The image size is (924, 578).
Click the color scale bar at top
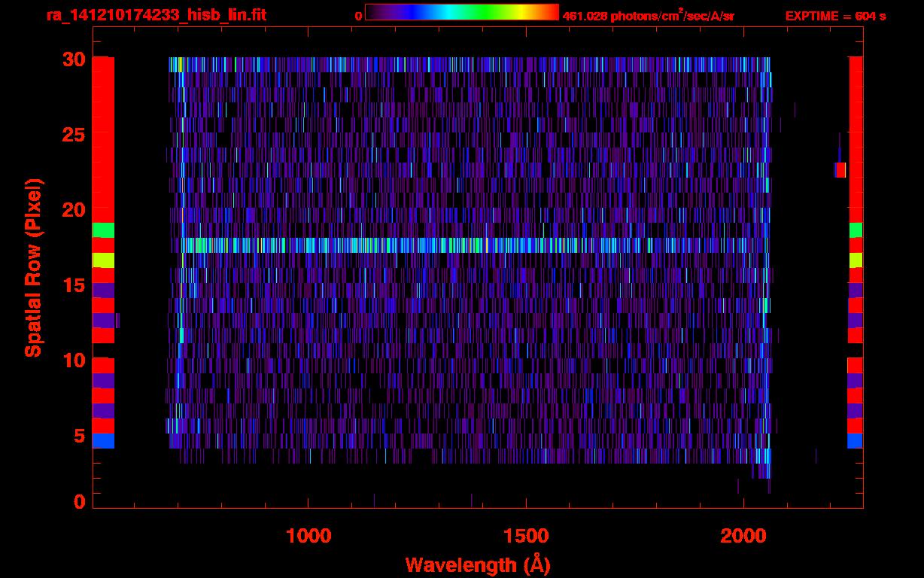click(462, 12)
